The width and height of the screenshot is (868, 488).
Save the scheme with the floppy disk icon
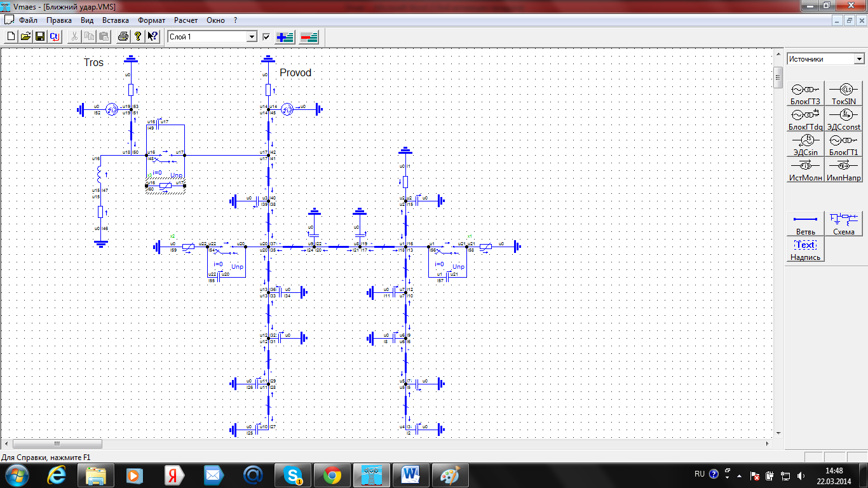pyautogui.click(x=39, y=37)
